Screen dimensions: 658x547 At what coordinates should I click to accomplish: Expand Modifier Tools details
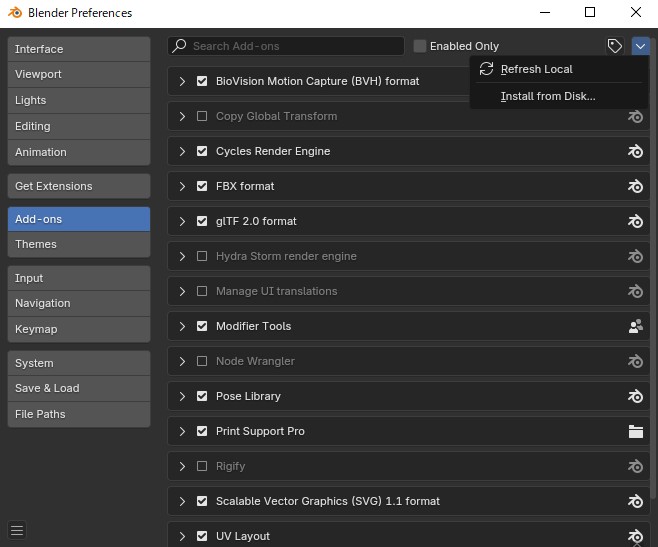[182, 326]
